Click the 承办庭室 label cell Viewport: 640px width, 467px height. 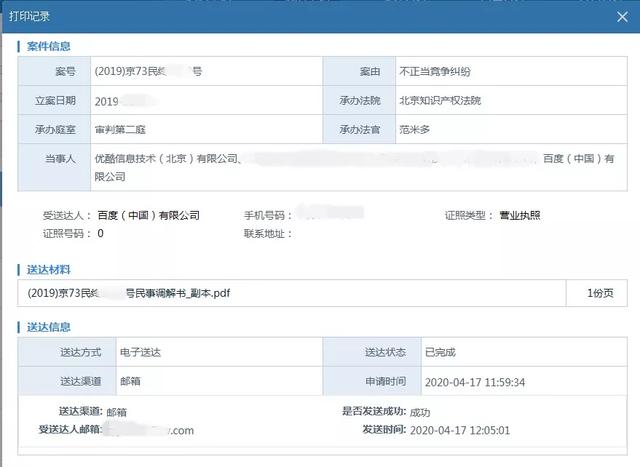(54, 129)
